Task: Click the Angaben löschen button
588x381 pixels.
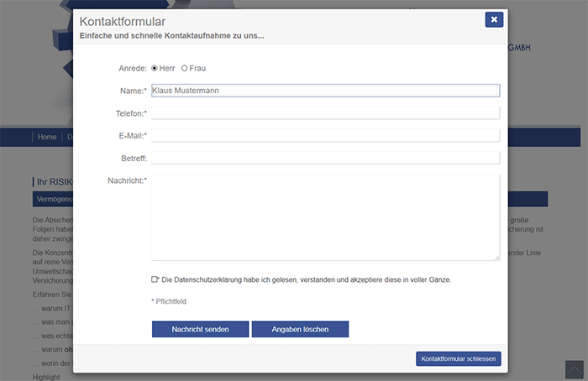Action: pyautogui.click(x=300, y=329)
